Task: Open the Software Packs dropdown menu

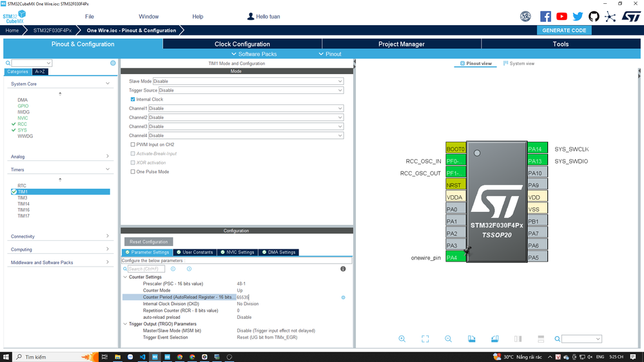Action: [x=254, y=54]
